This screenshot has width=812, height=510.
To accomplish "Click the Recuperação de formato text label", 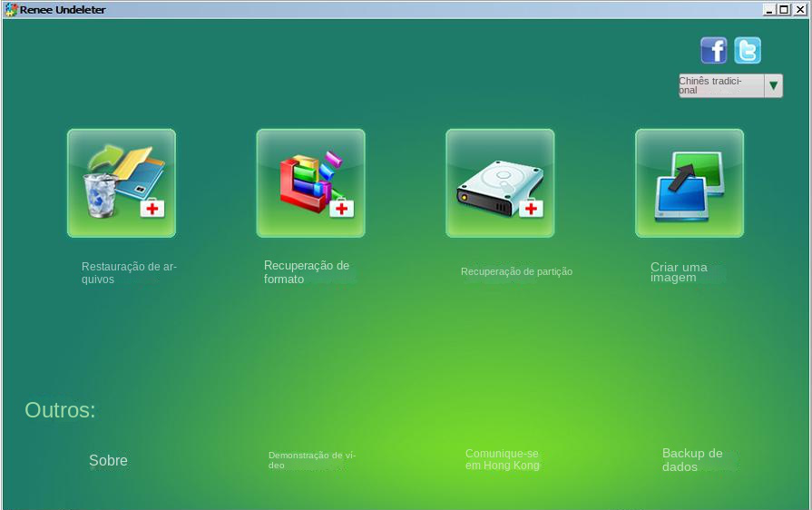I will click(306, 272).
